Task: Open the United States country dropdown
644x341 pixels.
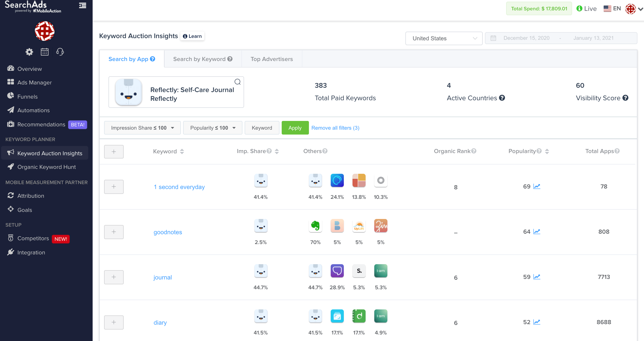Action: [x=444, y=38]
